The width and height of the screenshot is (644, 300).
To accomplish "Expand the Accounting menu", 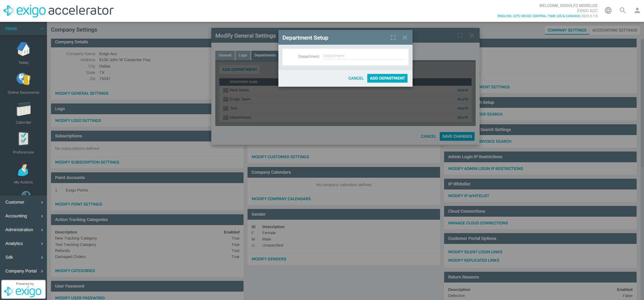I will (23, 216).
